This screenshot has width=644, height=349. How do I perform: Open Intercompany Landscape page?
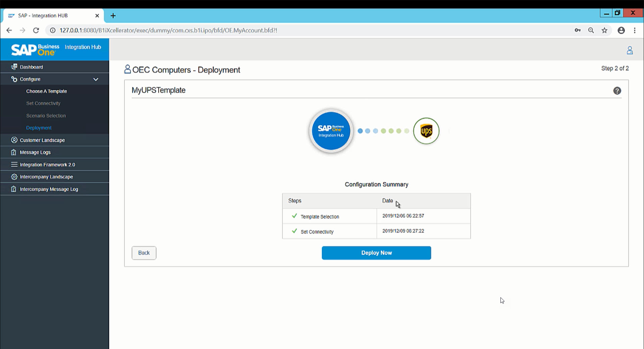click(46, 177)
